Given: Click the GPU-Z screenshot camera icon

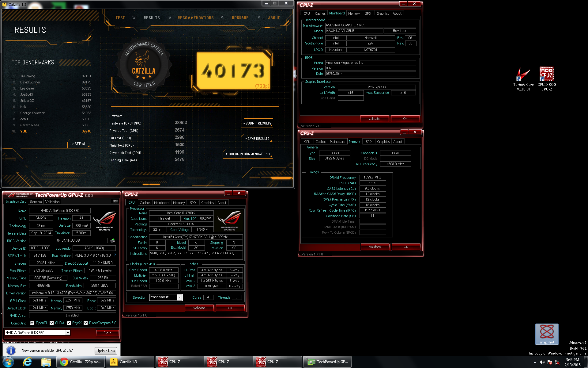Looking at the screenshot, I should click(115, 201).
